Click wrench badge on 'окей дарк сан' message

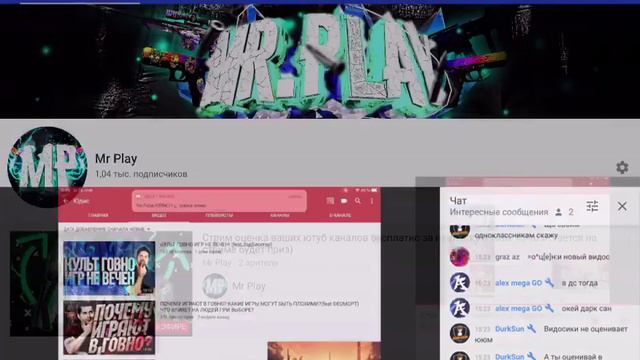(x=549, y=308)
